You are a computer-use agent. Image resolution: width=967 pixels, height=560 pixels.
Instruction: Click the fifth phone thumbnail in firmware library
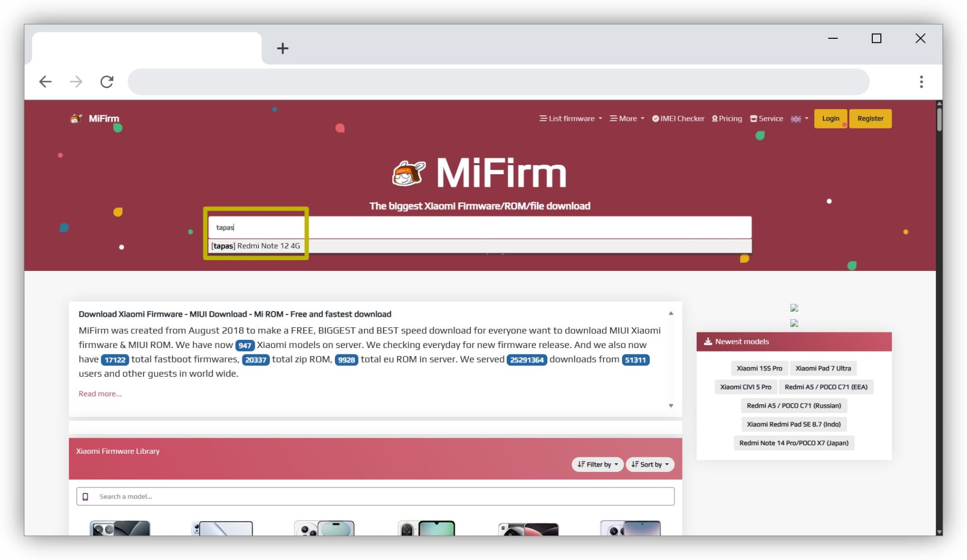[528, 528]
